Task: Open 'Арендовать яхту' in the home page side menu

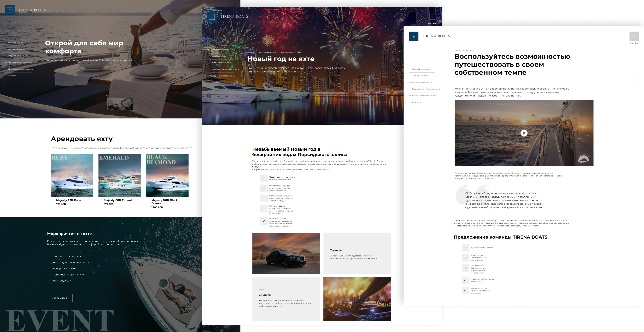Action: click(x=16, y=49)
